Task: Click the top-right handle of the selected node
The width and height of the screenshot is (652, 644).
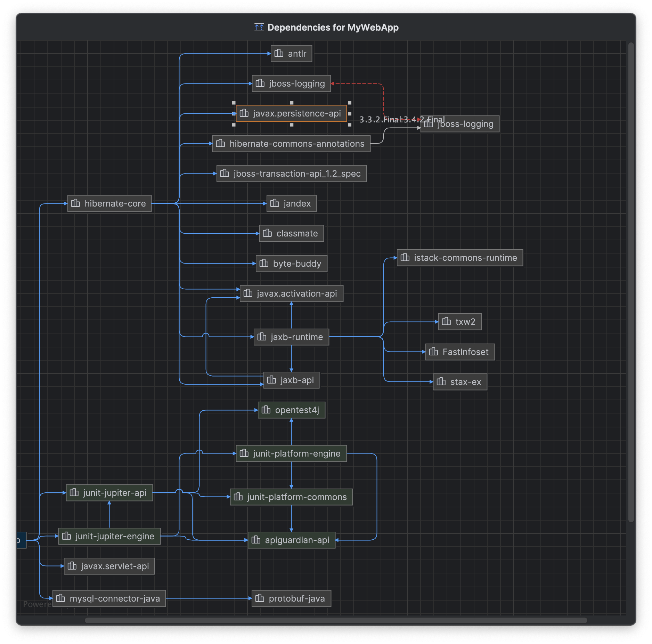Action: pos(350,103)
